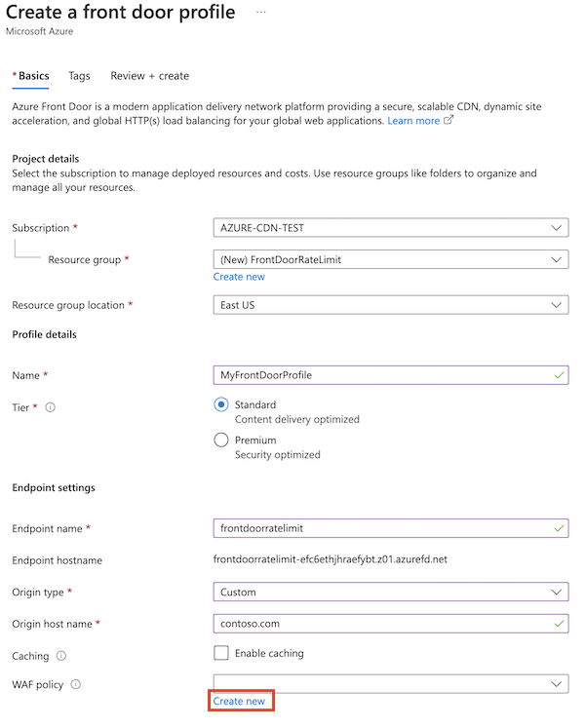The image size is (585, 728).
Task: Select the Standard tier radio button
Action: [x=221, y=404]
